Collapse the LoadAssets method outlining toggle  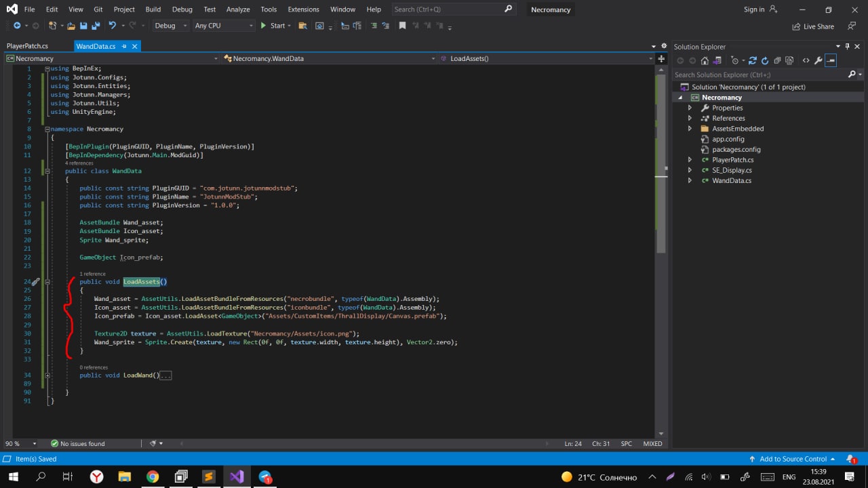pos(47,281)
